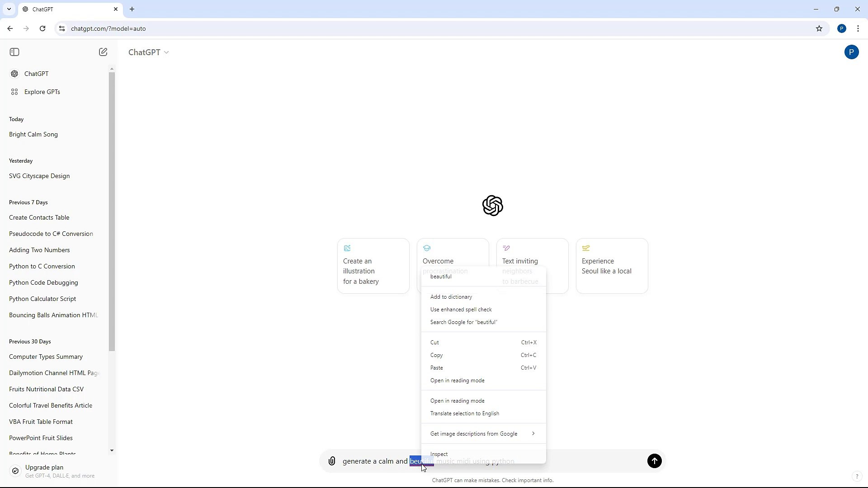Open the user profile avatar P
Screen dimensions: 868x488
[851, 52]
